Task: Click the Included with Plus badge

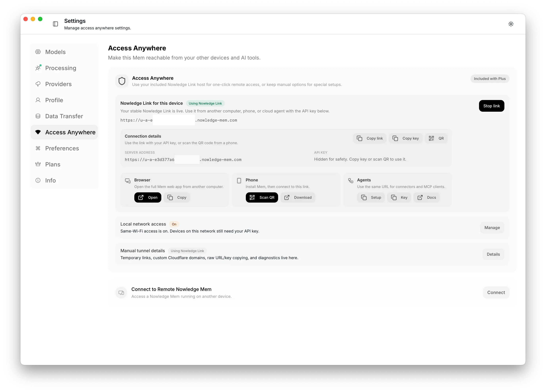Action: 490,79
